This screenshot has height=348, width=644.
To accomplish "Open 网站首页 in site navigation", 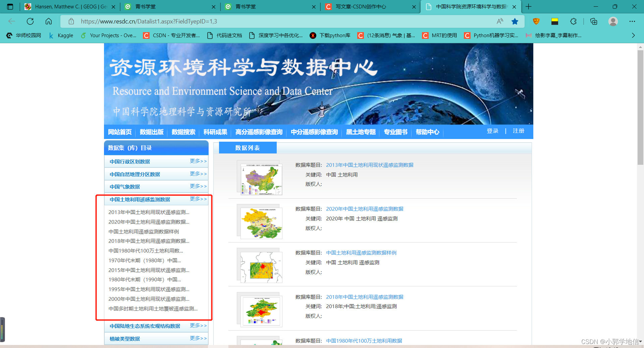I will coord(120,132).
